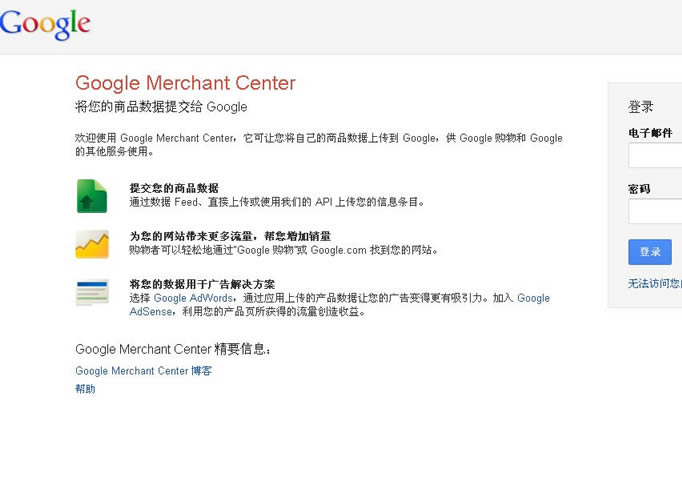Focus the 密码 password input field
Screen dimensions: 682x477
point(656,212)
